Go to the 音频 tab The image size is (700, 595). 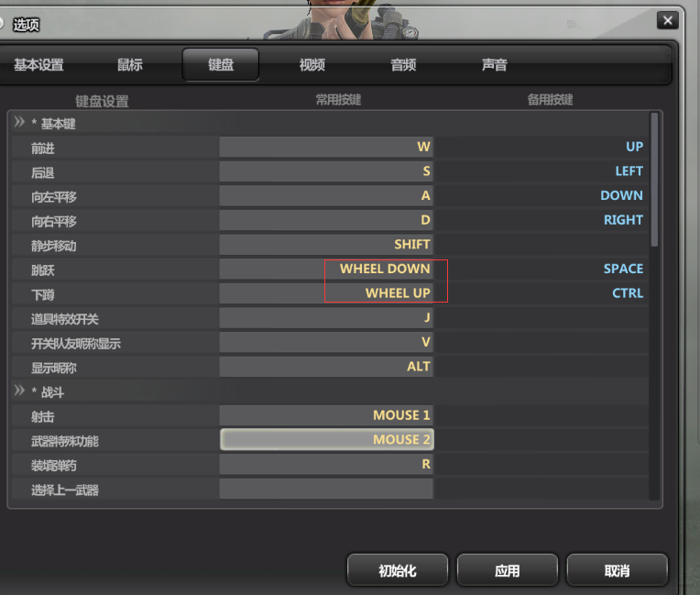click(x=403, y=65)
